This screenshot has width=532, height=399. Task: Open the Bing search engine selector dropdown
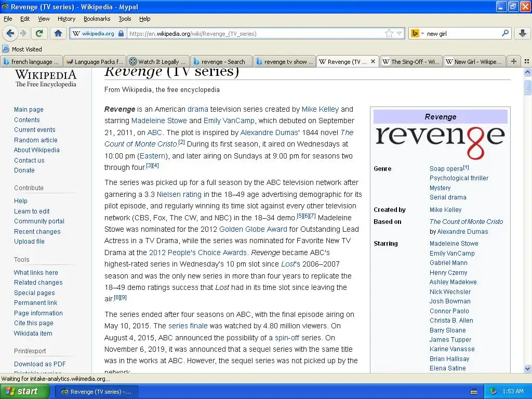click(417, 34)
